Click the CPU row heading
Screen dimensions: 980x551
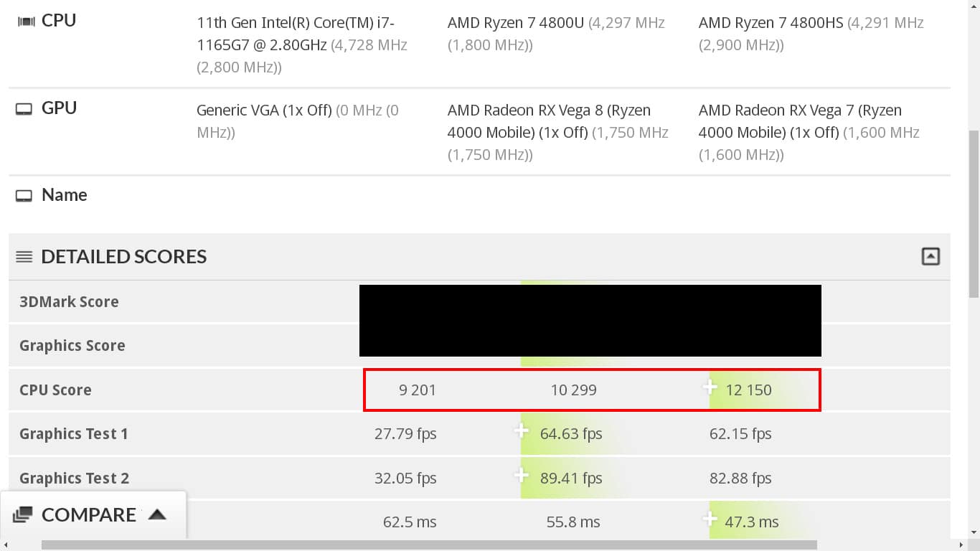(59, 21)
